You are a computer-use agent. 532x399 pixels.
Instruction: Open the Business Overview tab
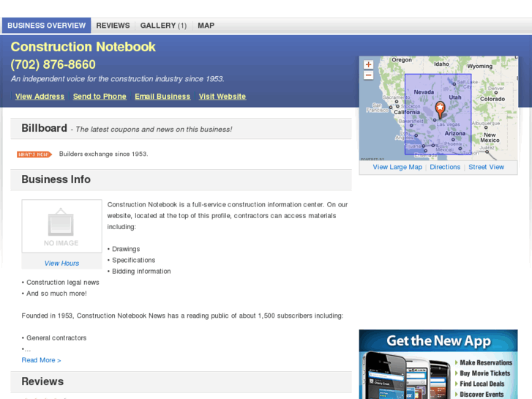47,26
